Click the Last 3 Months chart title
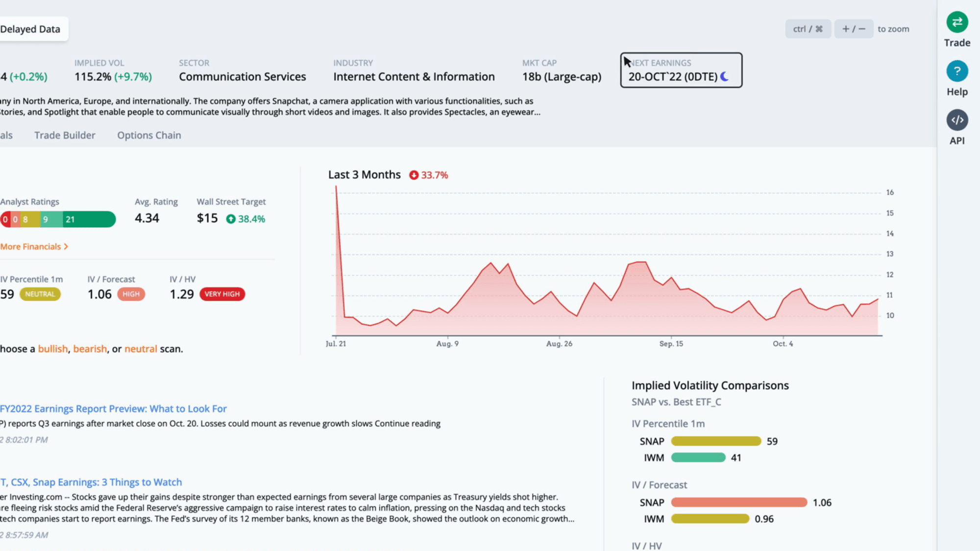This screenshot has height=551, width=980. [364, 174]
